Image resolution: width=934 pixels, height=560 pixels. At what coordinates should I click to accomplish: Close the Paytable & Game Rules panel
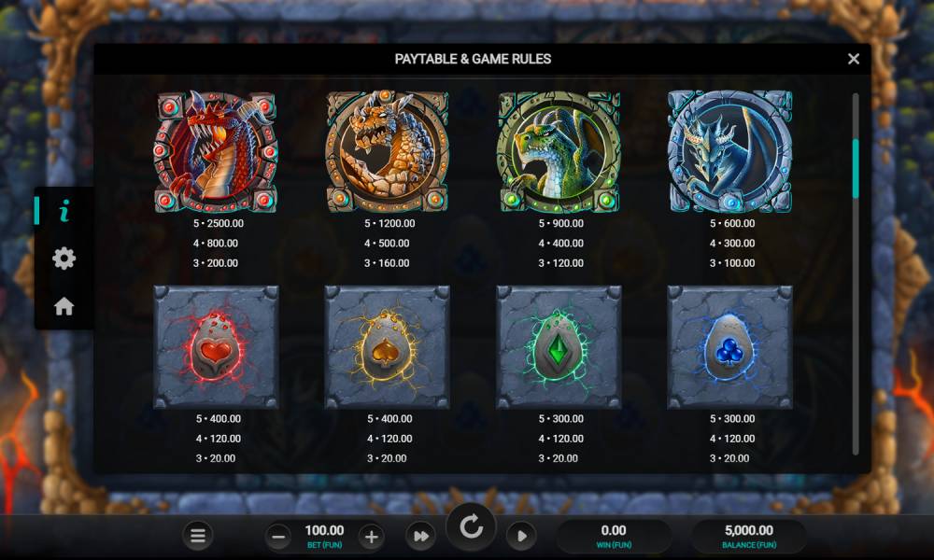[854, 59]
